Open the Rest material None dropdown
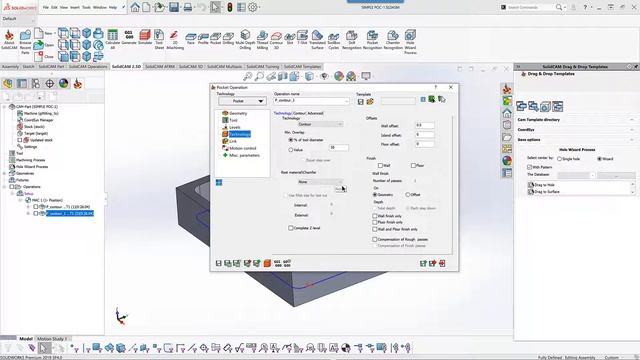Image resolution: width=640 pixels, height=360 pixels. click(x=320, y=182)
